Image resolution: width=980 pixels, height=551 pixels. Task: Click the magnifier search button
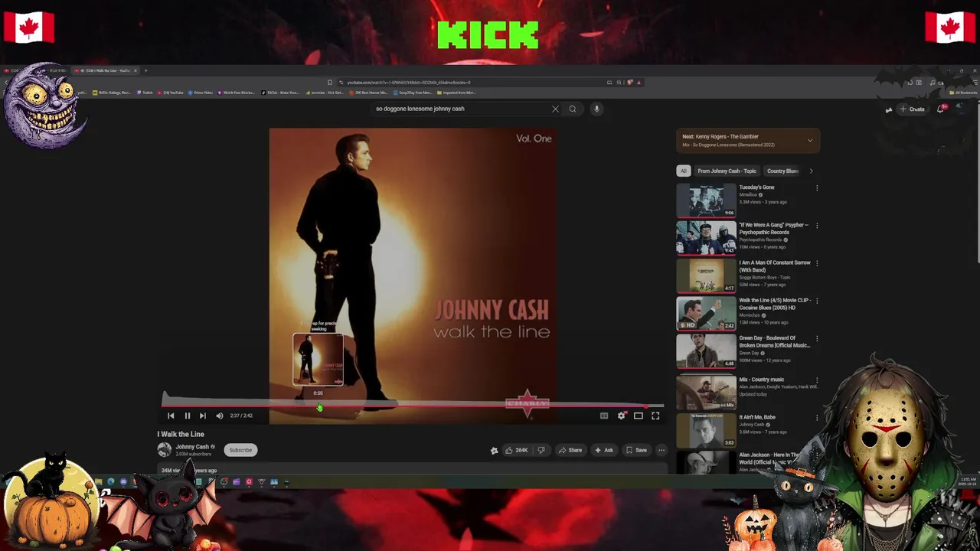pos(572,109)
